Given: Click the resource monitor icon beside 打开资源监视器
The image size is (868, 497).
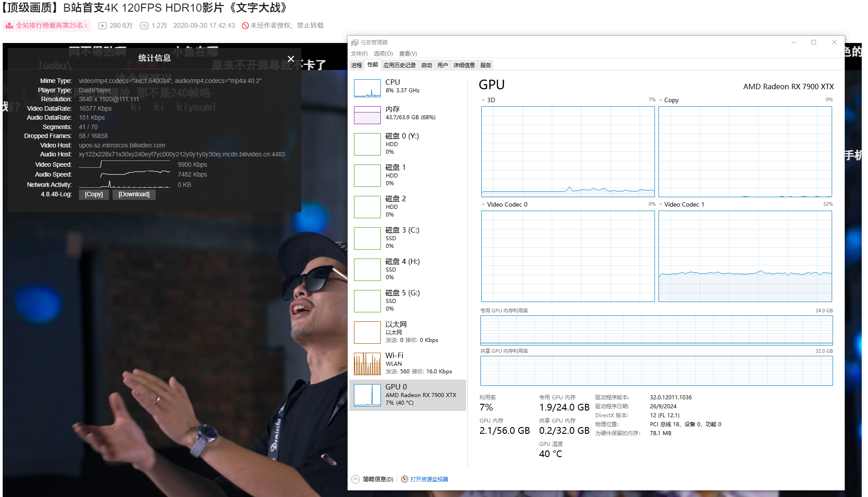Looking at the screenshot, I should click(x=405, y=479).
